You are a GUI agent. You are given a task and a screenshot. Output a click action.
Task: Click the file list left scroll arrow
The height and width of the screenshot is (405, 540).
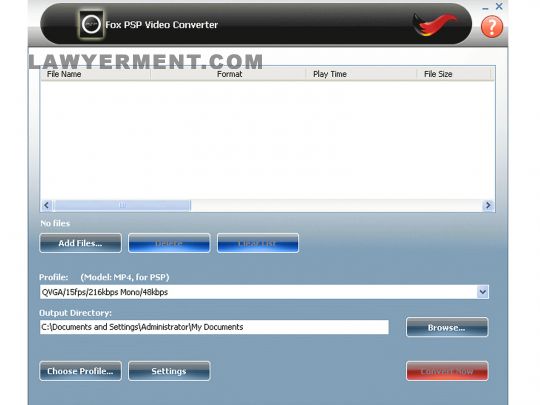pyautogui.click(x=46, y=205)
